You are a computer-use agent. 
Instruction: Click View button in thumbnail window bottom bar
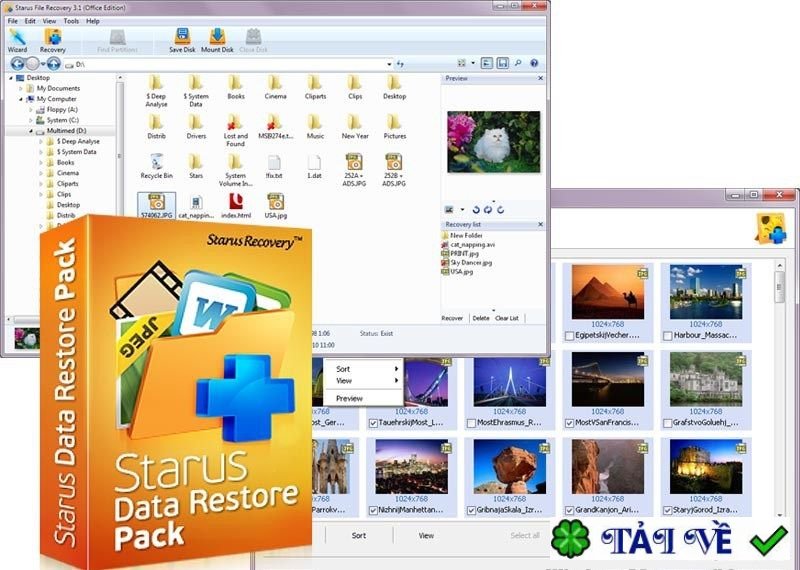(426, 535)
